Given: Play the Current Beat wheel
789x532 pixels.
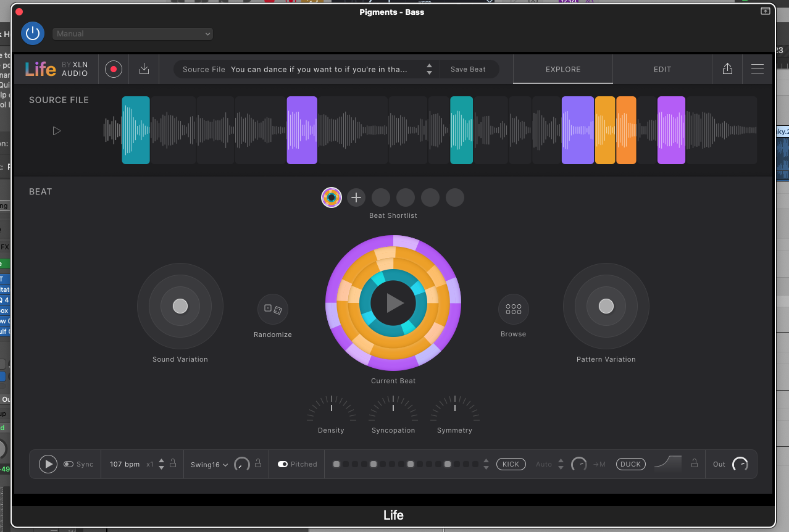Looking at the screenshot, I should (393, 303).
